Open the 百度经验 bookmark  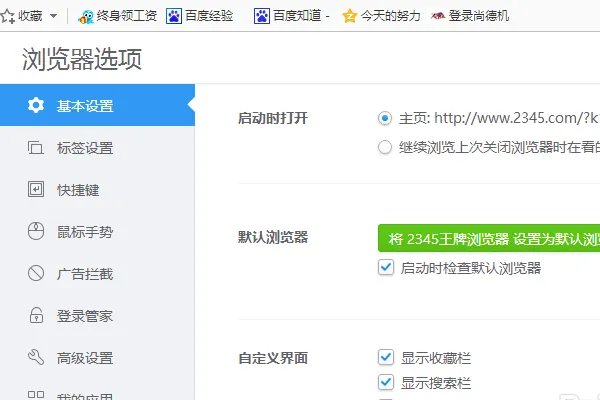[200, 16]
